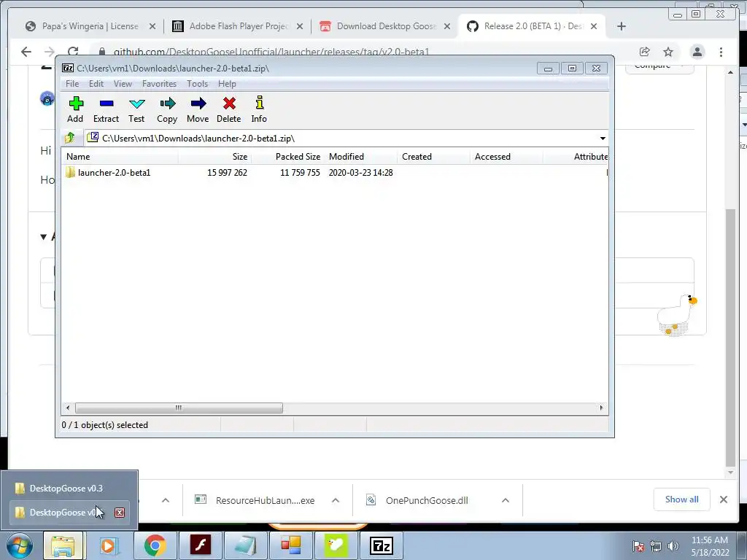The width and height of the screenshot is (747, 560).
Task: Click the scroll right arrow in 7-Zip
Action: click(x=601, y=408)
